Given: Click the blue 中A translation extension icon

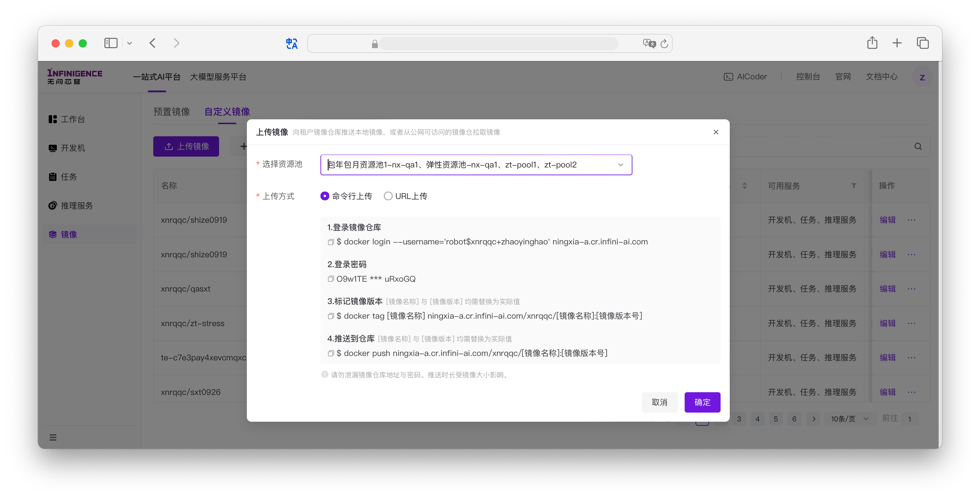Looking at the screenshot, I should click(x=292, y=43).
